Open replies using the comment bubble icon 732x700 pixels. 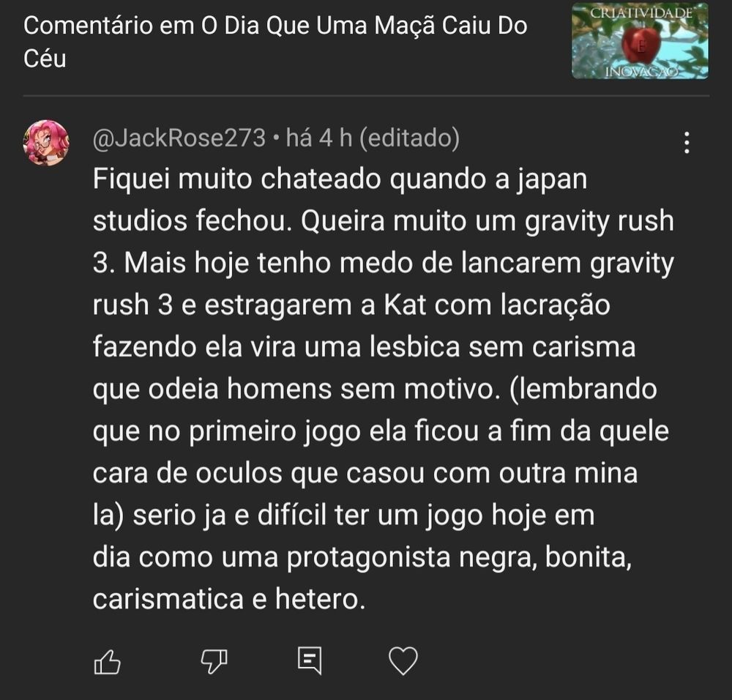coord(310,660)
